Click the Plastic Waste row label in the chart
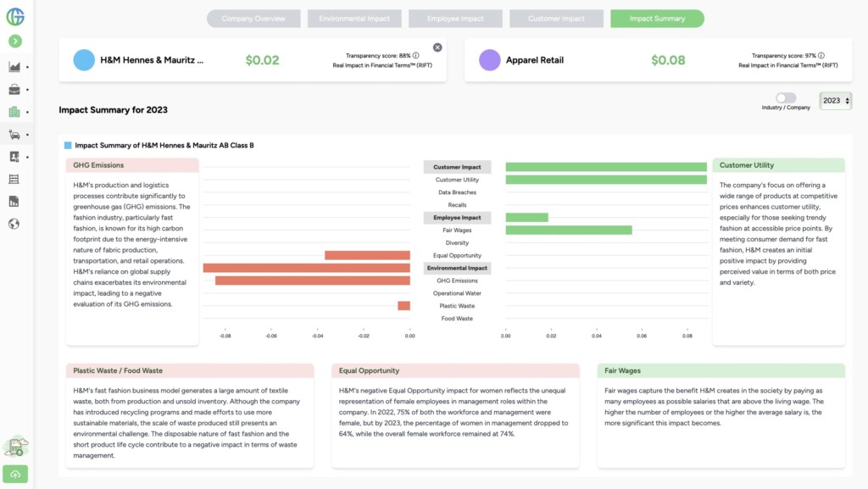This screenshot has width=868, height=489. click(457, 306)
